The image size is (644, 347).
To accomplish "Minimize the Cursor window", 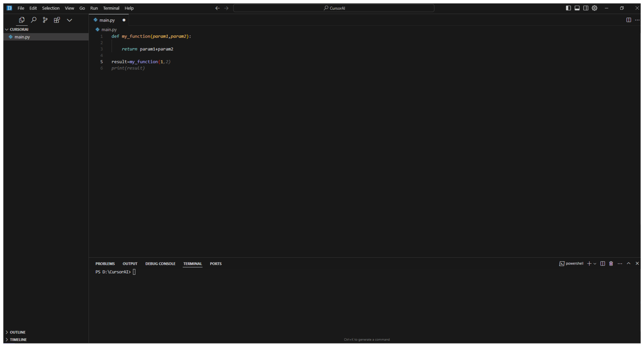I will (x=606, y=8).
